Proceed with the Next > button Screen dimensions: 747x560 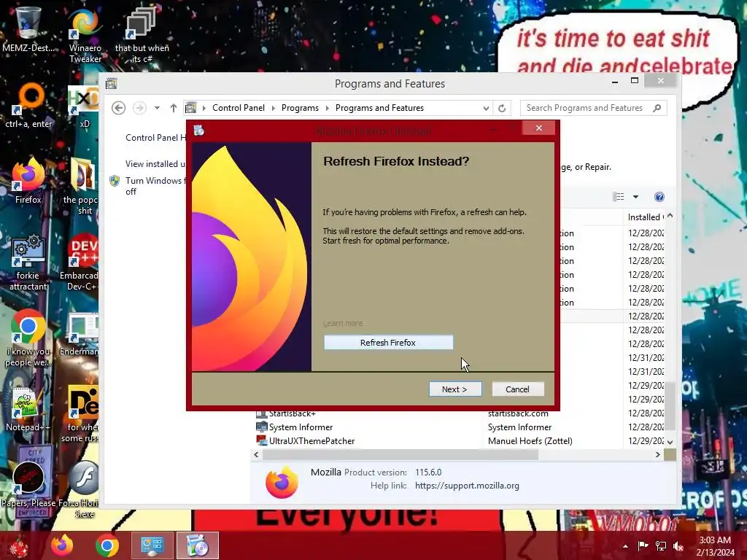(455, 389)
